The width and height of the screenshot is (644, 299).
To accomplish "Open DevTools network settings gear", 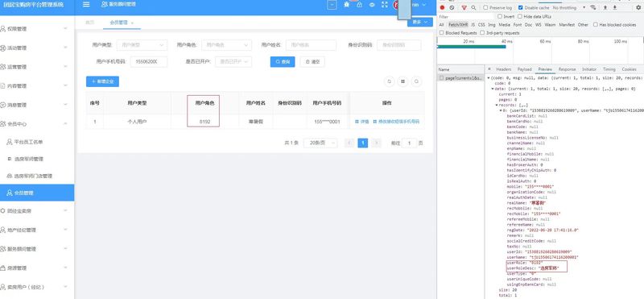I will (639, 7).
